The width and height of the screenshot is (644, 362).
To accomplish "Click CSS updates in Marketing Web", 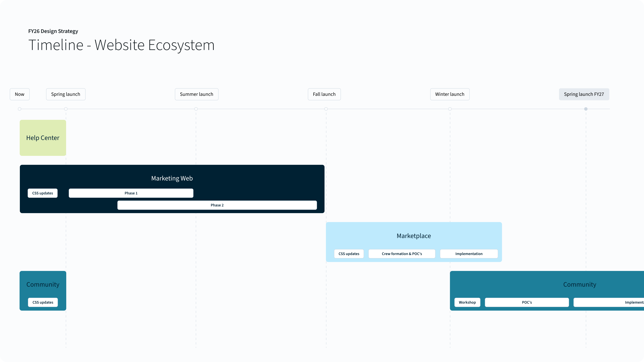I will pos(42,193).
